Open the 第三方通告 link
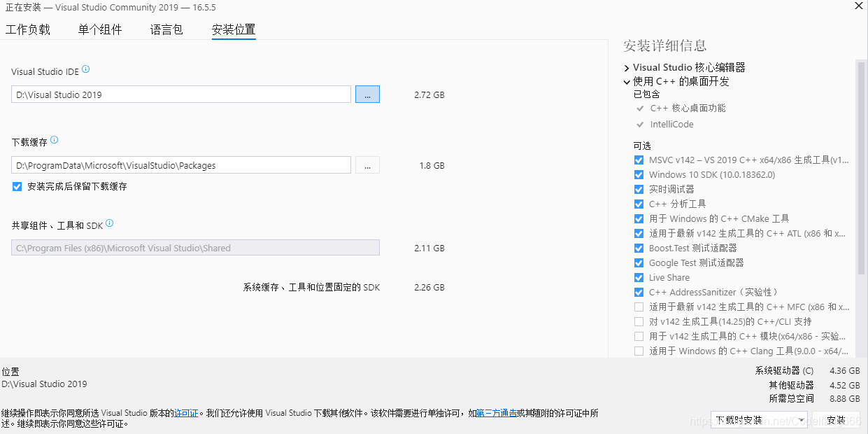868x434 pixels. pyautogui.click(x=496, y=414)
